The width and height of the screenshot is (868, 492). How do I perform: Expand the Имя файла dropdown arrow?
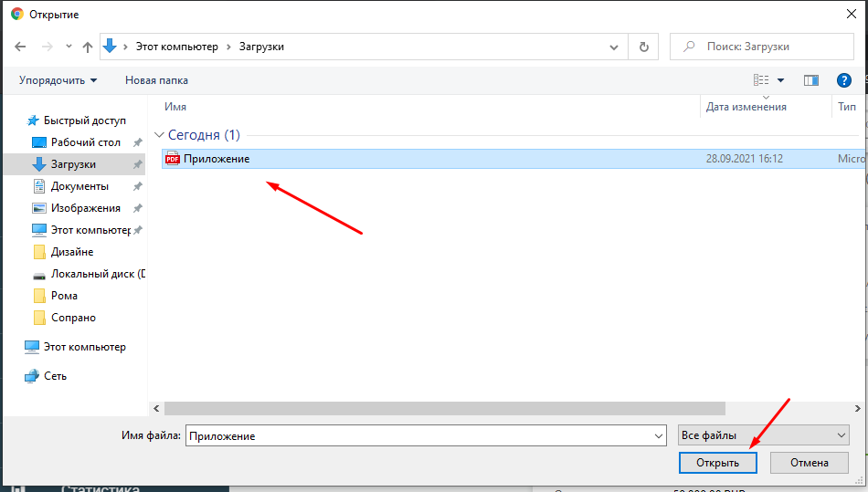pos(659,435)
